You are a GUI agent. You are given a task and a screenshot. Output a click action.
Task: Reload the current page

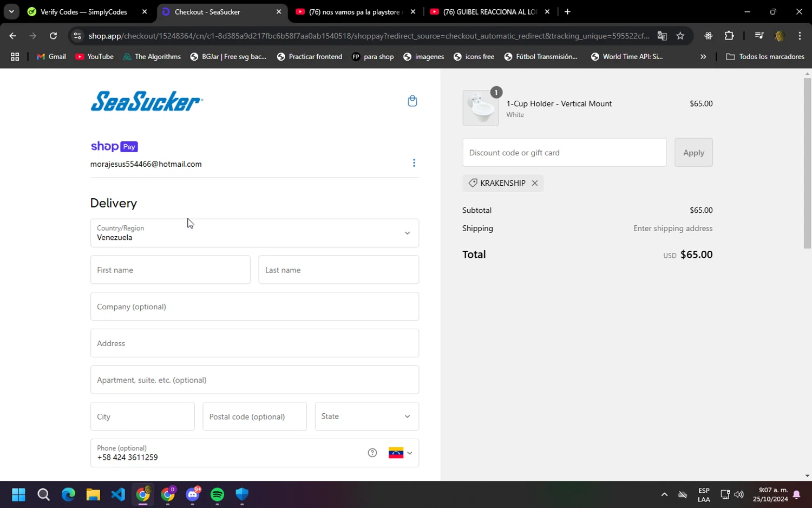pyautogui.click(x=53, y=36)
